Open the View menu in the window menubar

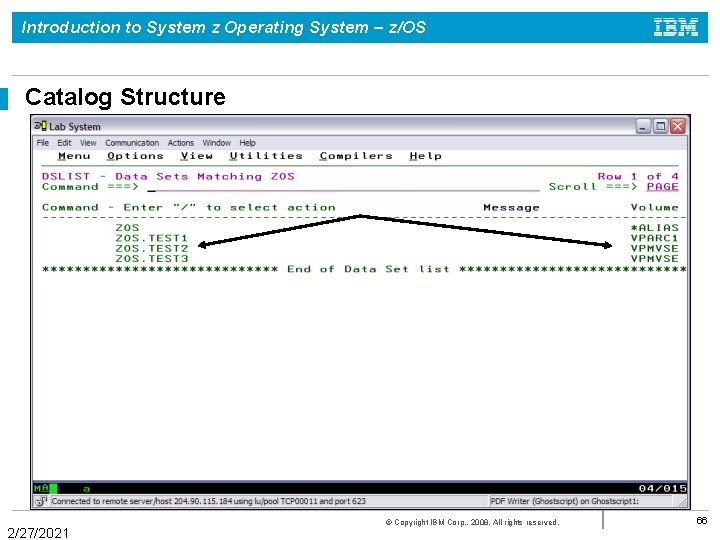(88, 143)
